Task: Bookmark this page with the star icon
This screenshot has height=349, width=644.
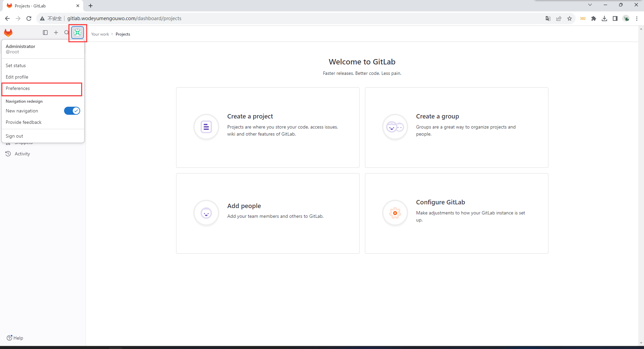Action: (570, 19)
